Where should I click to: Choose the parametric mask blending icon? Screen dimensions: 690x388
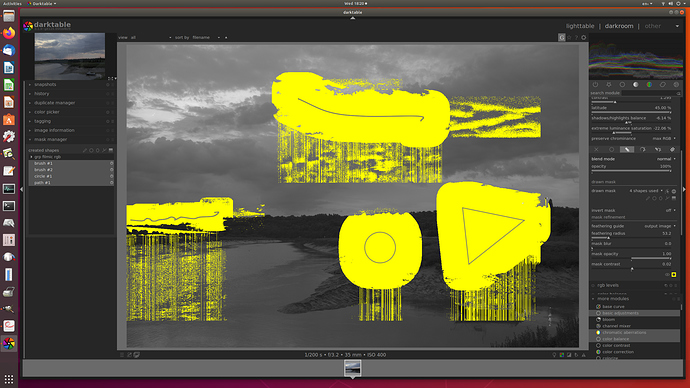point(642,150)
